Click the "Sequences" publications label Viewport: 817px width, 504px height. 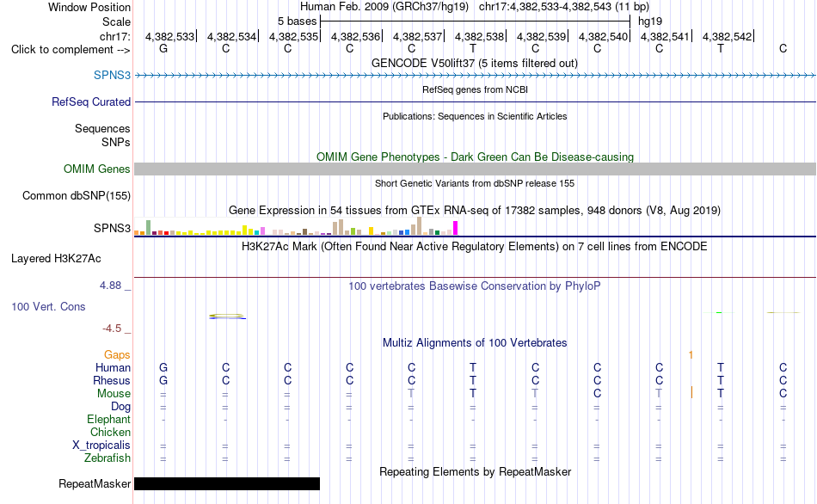[x=102, y=128]
